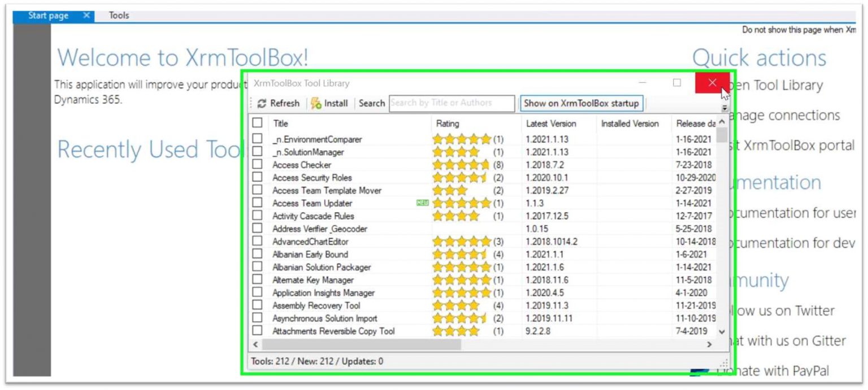Switch to the Tools tab
868x390 pixels.
pyautogui.click(x=118, y=15)
